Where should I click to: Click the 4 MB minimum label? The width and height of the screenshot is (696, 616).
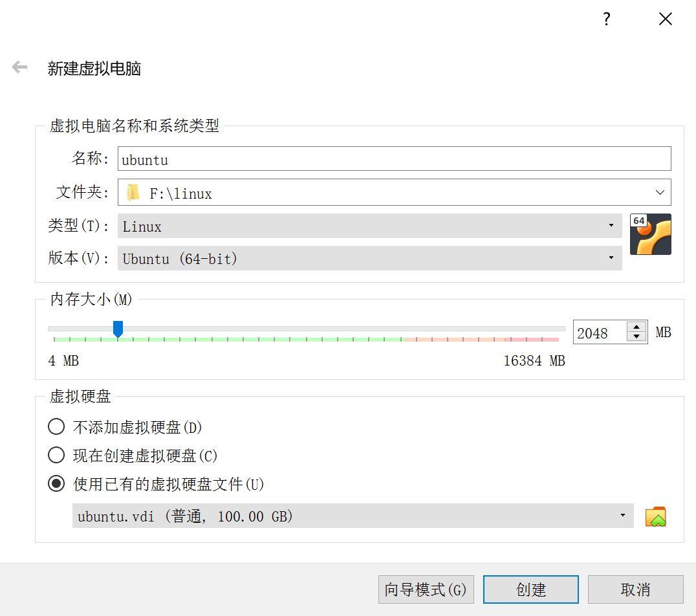click(x=63, y=360)
